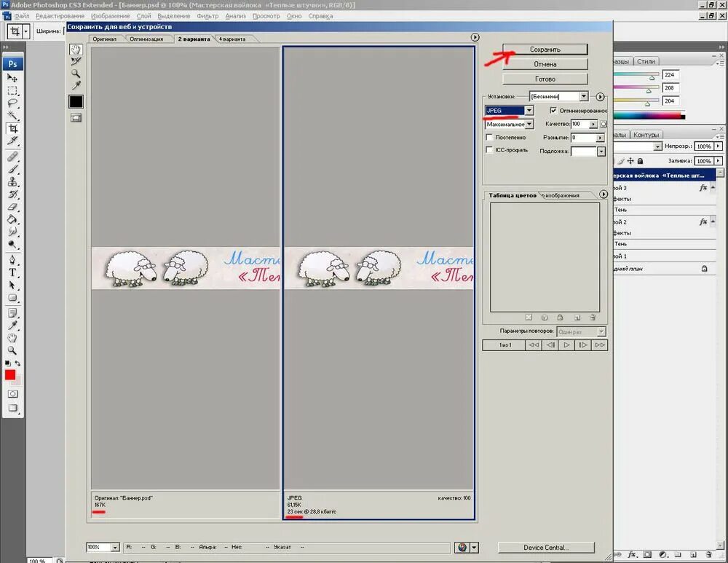Select the Type tool
This screenshot has width=728, height=563.
(x=12, y=272)
